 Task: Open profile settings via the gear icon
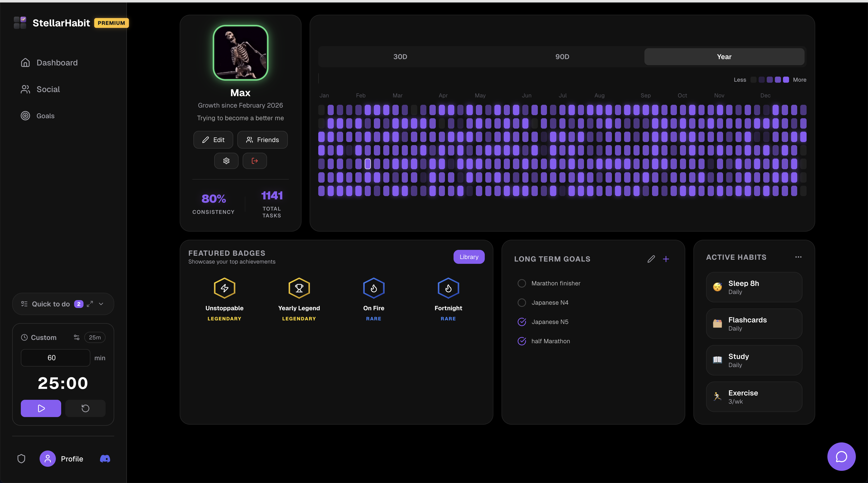(226, 161)
